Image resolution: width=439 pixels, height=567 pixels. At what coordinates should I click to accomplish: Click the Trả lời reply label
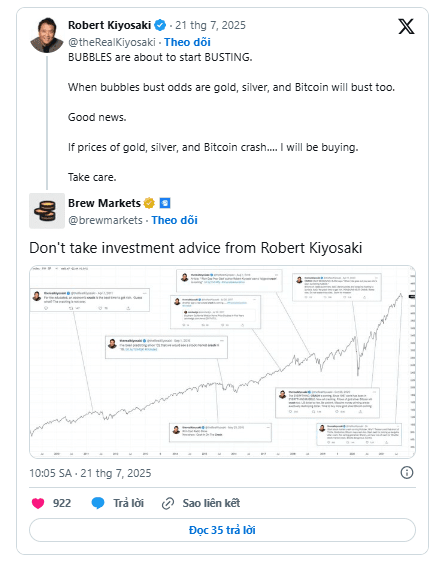tap(128, 503)
